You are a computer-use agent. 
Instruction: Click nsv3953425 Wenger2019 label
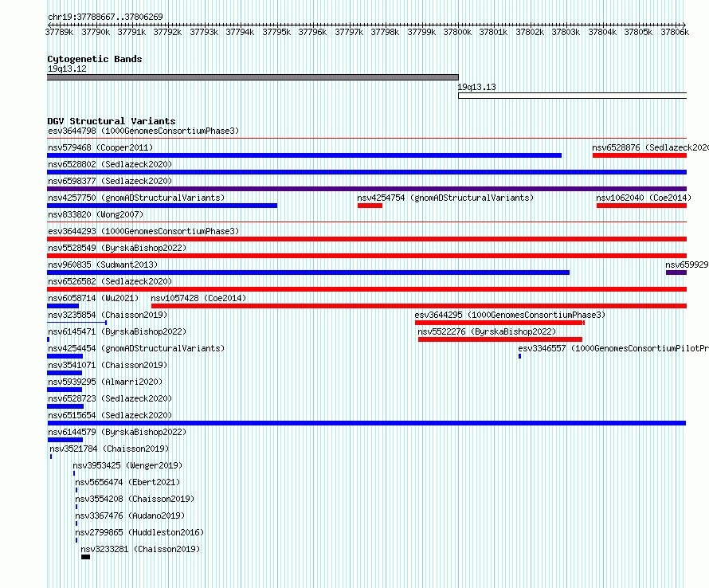click(127, 465)
